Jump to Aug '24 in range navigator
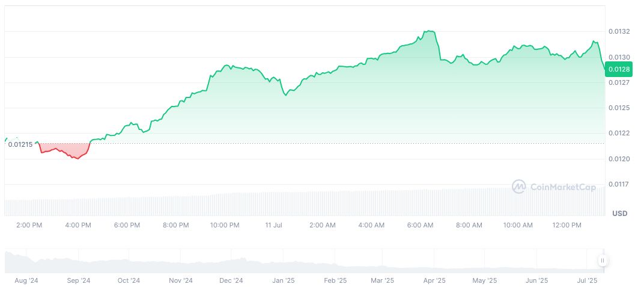This screenshot has height=287, width=644. [25, 280]
